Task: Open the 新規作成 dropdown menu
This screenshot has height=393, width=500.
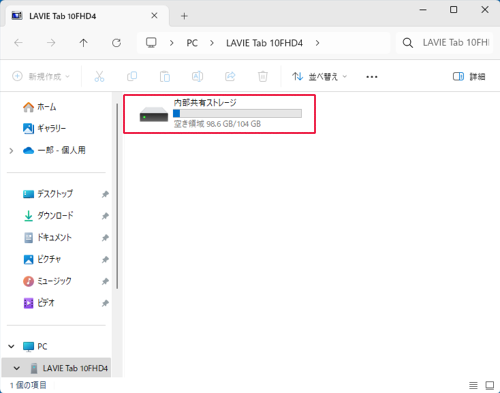Action: (41, 76)
